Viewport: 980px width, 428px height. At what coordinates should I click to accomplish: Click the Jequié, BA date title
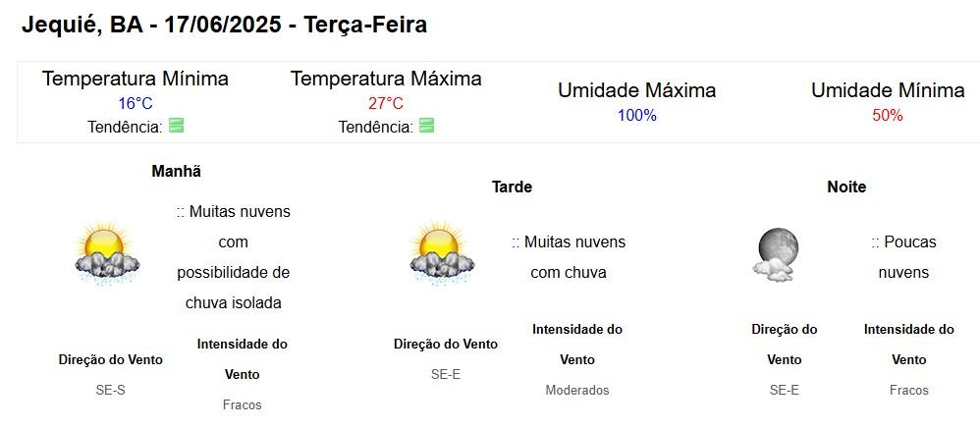click(224, 25)
